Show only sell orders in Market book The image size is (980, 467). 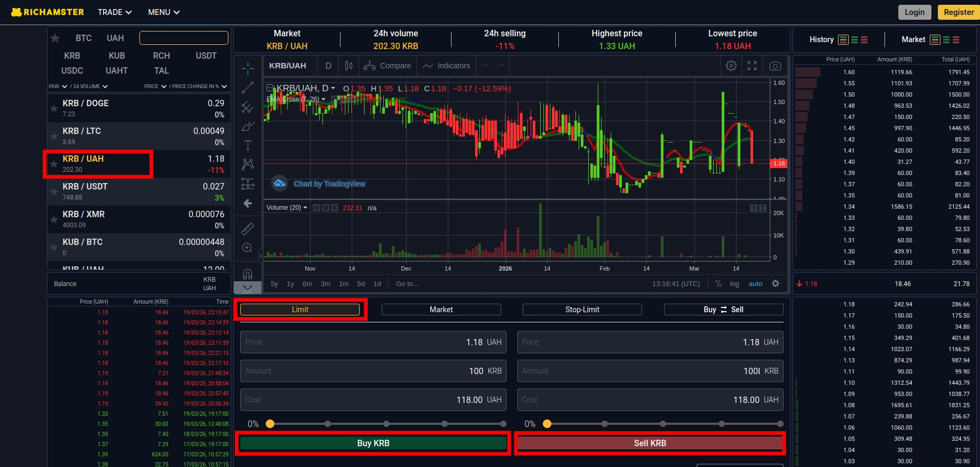coord(956,39)
